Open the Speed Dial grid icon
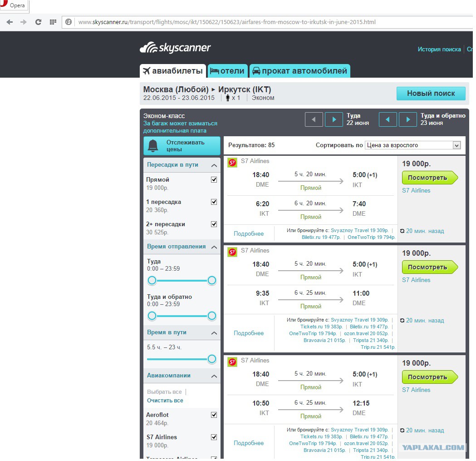The image size is (476, 461). 53,22
